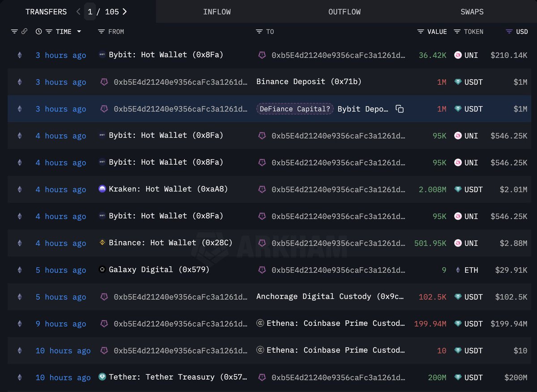
Task: Click the clock icon beside TIME
Action: tap(38, 32)
